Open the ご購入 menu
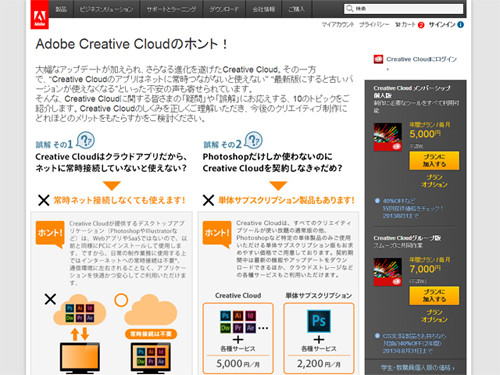 (296, 9)
